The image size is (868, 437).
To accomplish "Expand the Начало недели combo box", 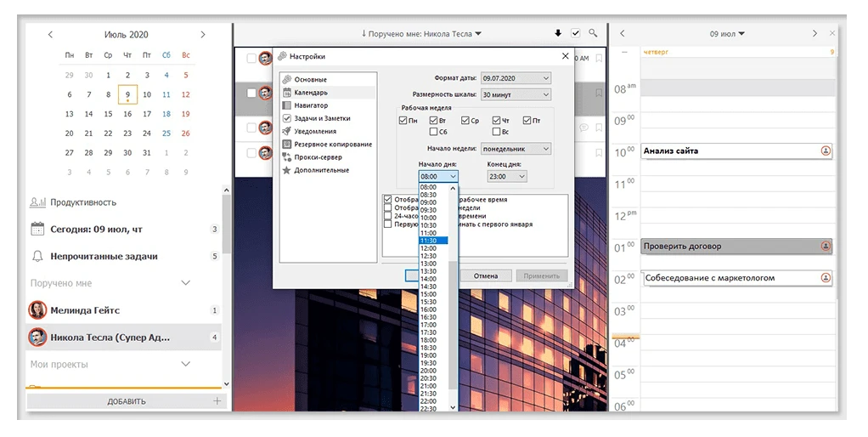I will click(x=516, y=149).
